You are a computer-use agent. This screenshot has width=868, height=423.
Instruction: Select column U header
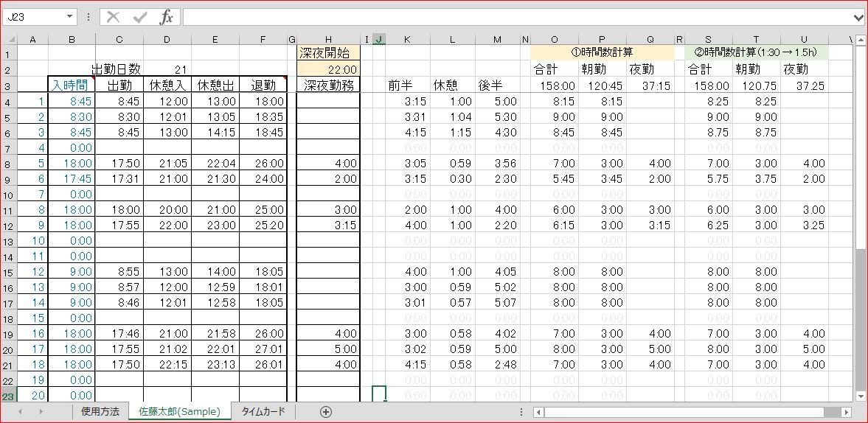pyautogui.click(x=804, y=39)
